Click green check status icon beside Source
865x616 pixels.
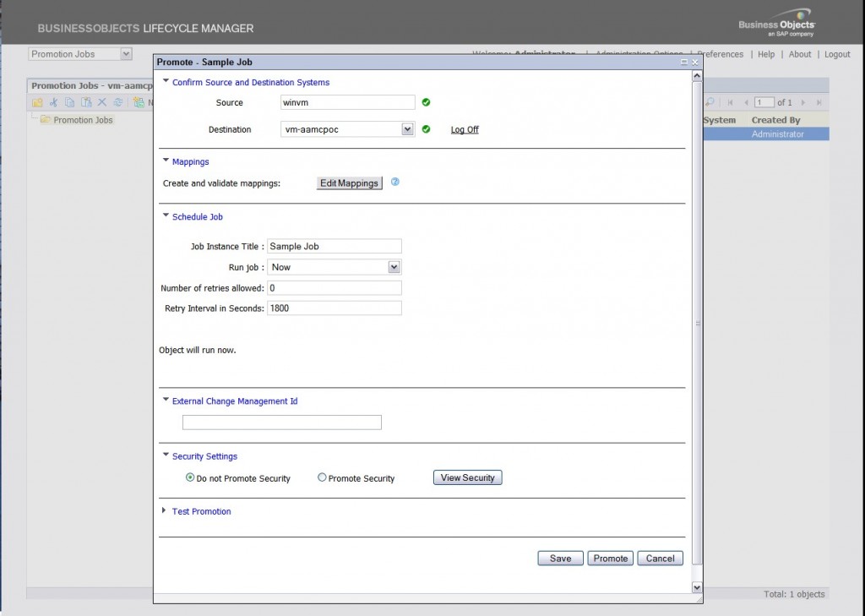click(x=426, y=102)
